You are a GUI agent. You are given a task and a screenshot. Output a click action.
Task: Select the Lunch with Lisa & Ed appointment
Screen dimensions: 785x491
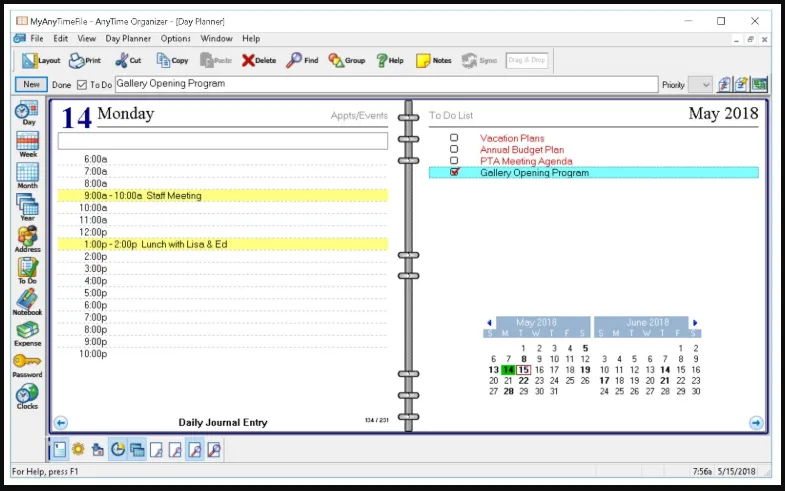[223, 244]
